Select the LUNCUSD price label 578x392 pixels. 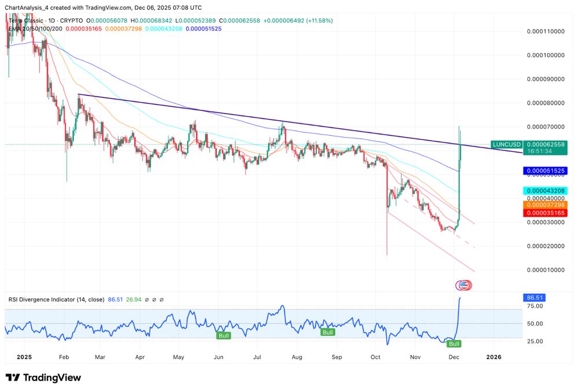tap(507, 144)
